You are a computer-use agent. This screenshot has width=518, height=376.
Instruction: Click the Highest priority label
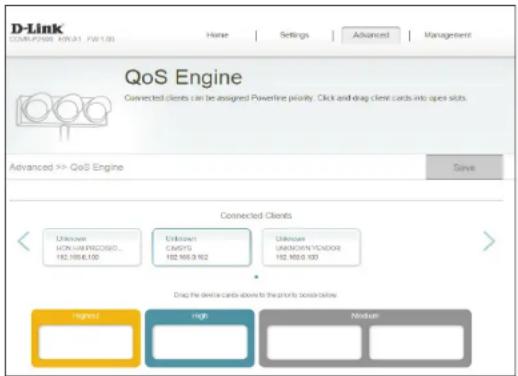tap(86, 316)
